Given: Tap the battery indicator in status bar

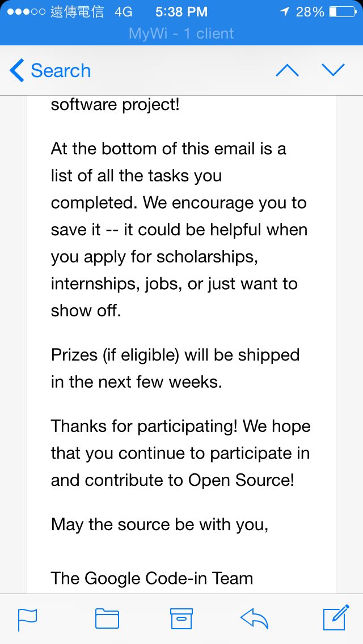Looking at the screenshot, I should (343, 12).
